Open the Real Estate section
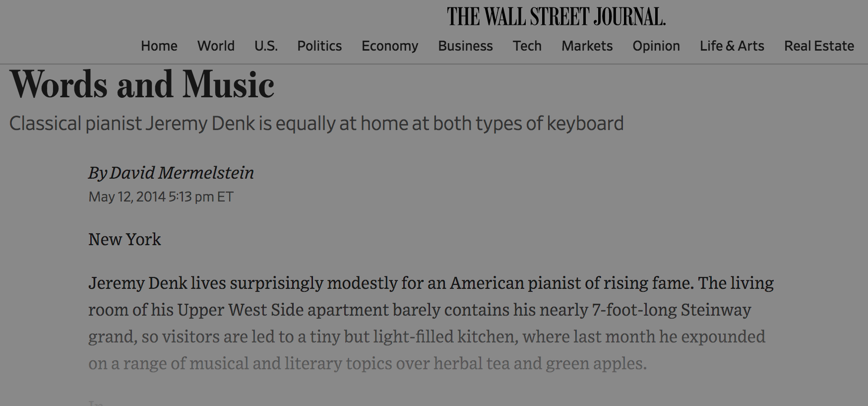868x406 pixels. tap(819, 46)
